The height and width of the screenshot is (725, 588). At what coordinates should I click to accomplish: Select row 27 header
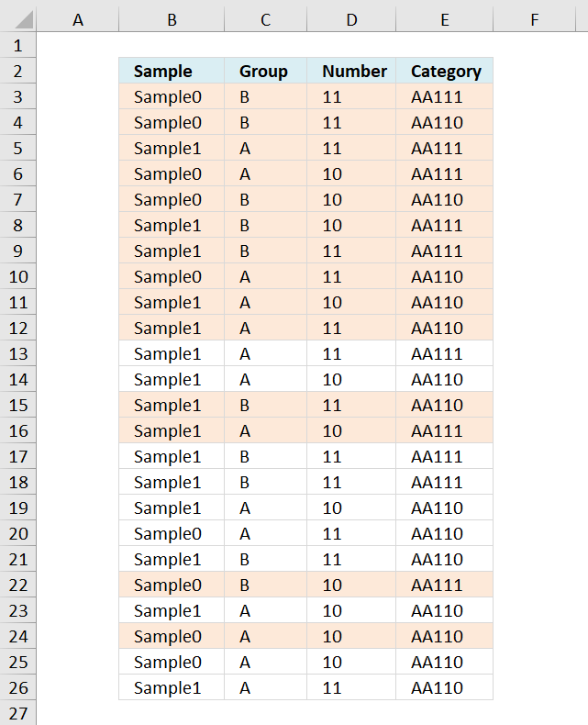click(x=18, y=713)
